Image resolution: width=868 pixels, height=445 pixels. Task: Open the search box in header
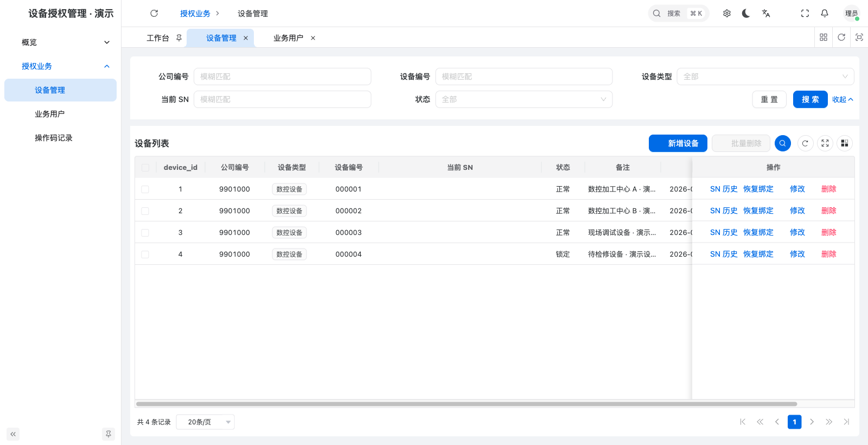click(x=679, y=13)
